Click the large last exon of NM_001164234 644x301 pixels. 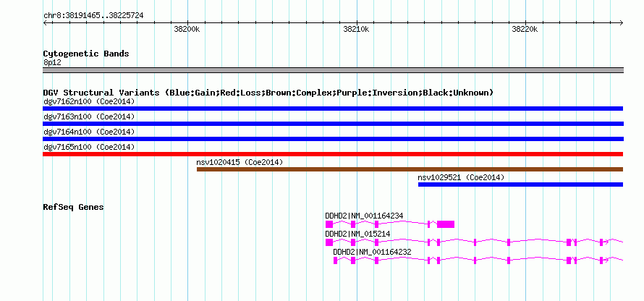(446, 224)
